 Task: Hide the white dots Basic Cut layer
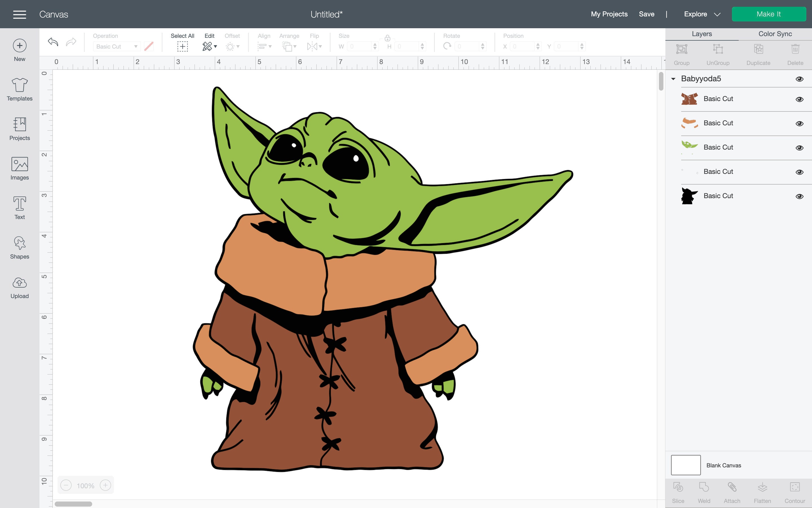pyautogui.click(x=799, y=172)
